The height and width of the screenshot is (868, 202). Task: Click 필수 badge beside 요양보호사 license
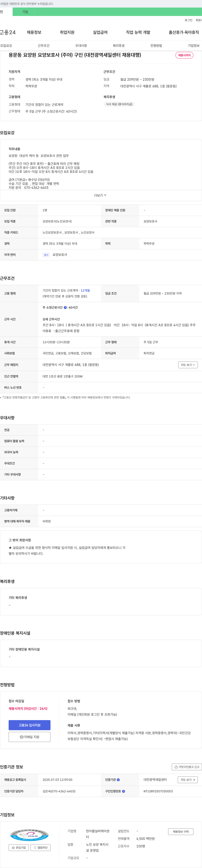[x=46, y=255]
